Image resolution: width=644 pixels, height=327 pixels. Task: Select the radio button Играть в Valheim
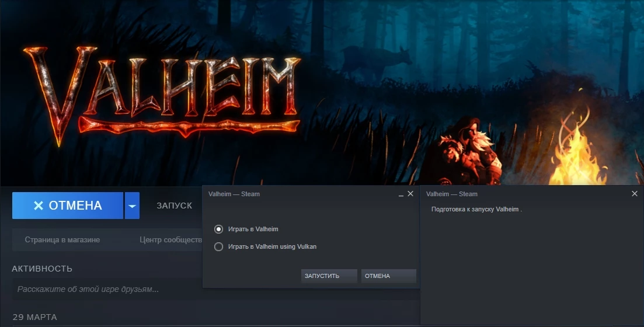[x=218, y=229]
